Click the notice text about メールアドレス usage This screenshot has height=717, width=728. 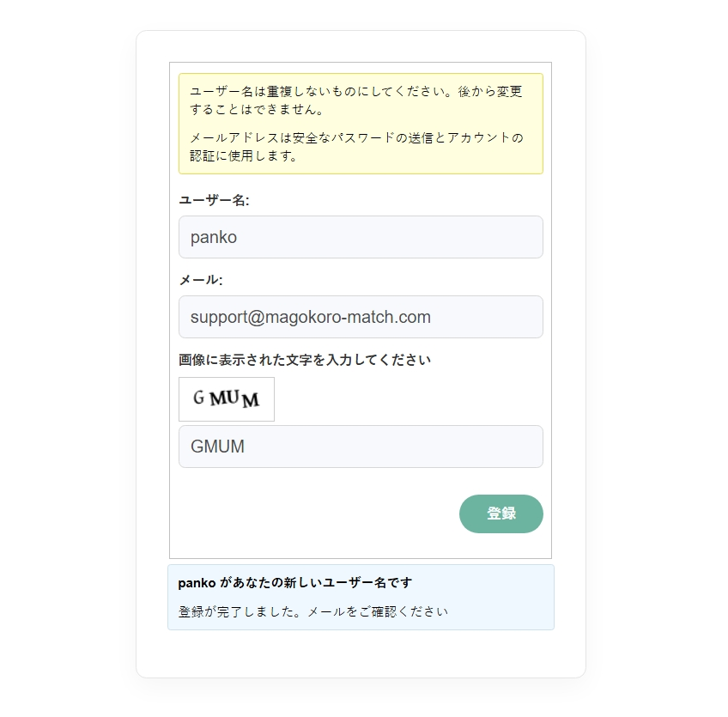tap(355, 147)
